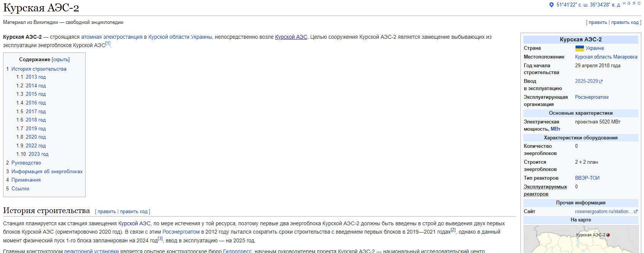Click Эксплуатируемых реакторов underlined label
This screenshot has height=253, width=644.
pyautogui.click(x=545, y=190)
